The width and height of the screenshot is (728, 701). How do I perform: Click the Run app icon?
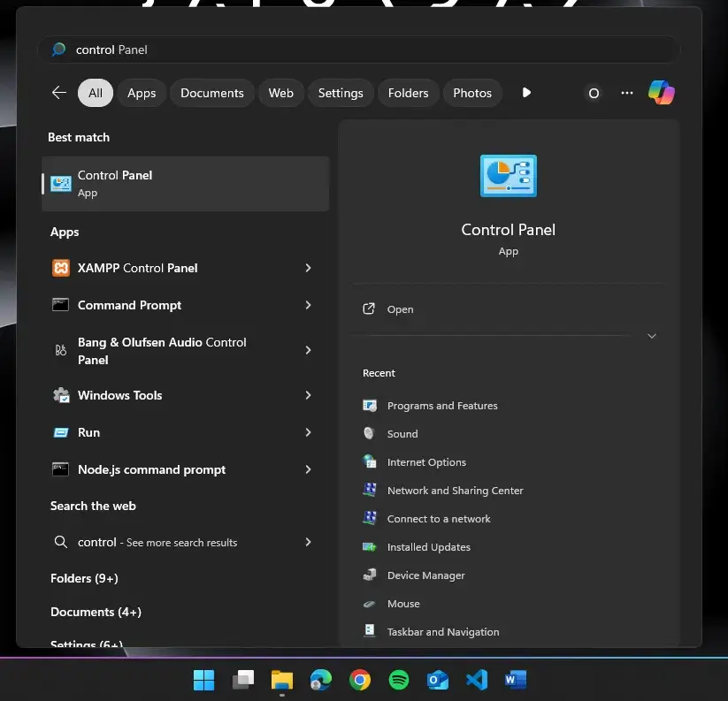61,432
